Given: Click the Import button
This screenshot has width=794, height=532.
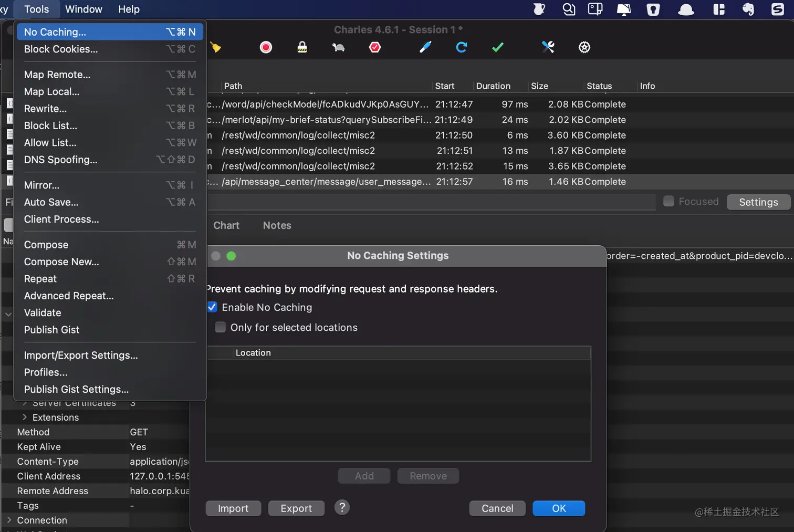Looking at the screenshot, I should pos(233,508).
